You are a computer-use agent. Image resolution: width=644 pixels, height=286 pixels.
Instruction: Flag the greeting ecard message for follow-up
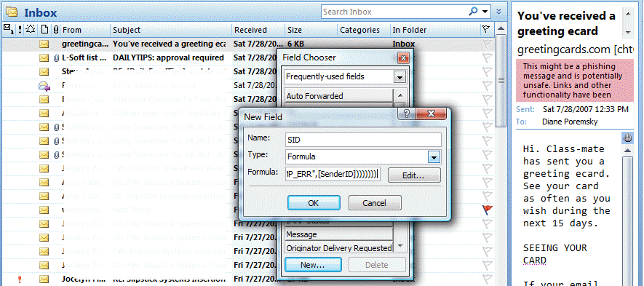487,44
